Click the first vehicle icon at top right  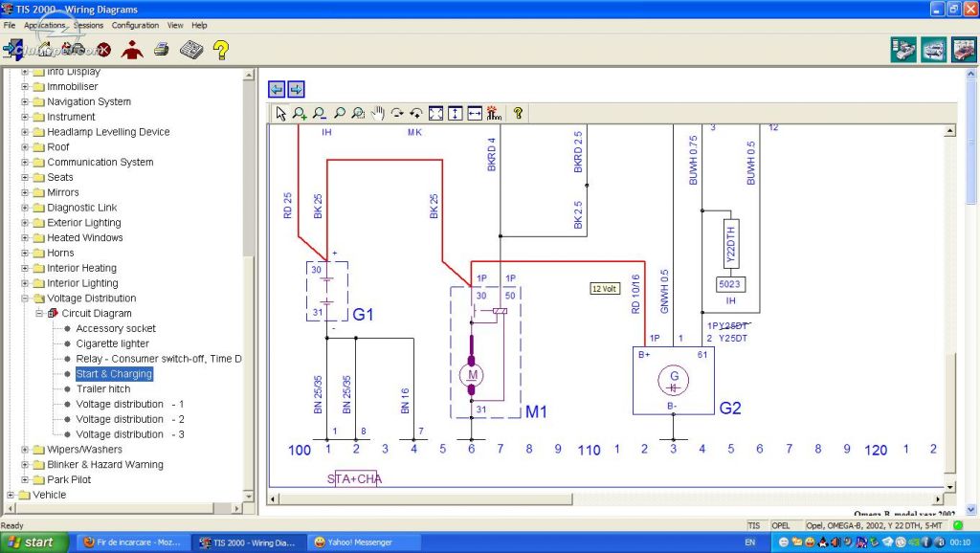click(903, 50)
